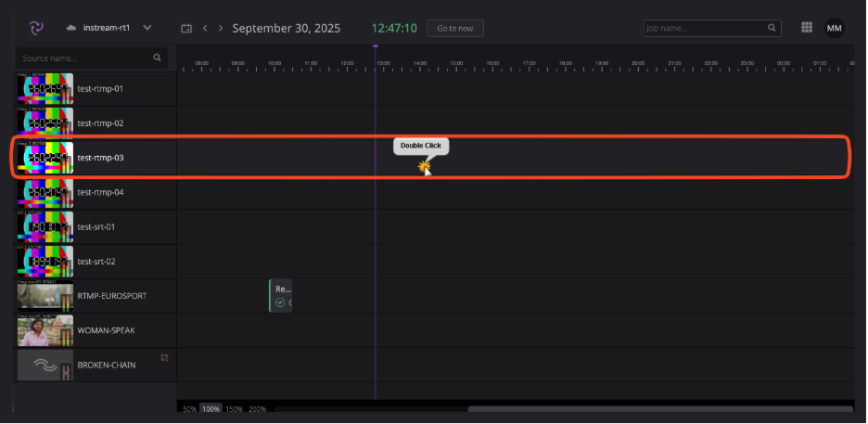Open the recording job block on RTMP-EUROSPORT

coord(281,296)
